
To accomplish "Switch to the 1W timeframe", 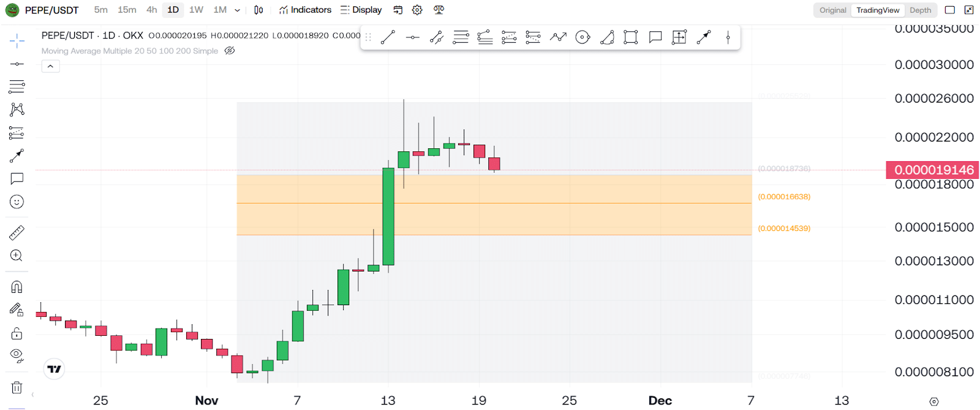I will [x=196, y=10].
